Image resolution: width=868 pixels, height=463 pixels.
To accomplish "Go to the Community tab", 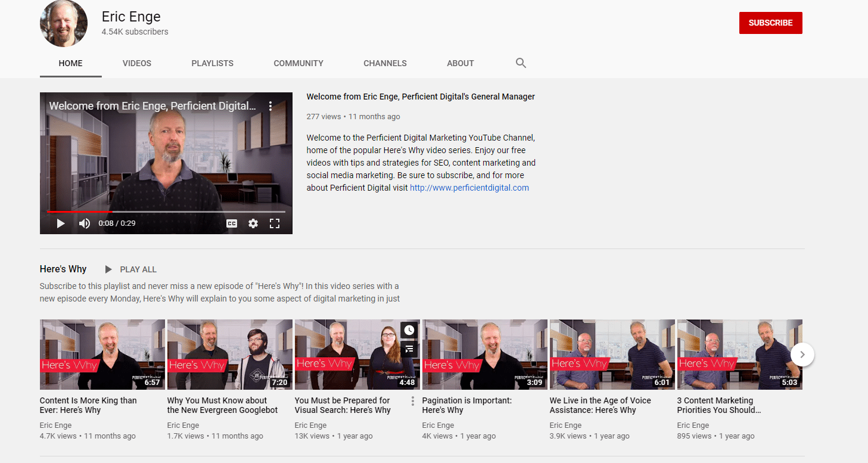I will point(298,63).
